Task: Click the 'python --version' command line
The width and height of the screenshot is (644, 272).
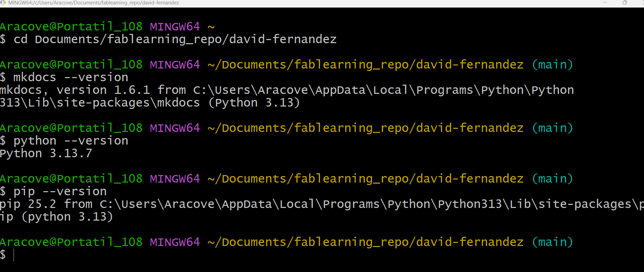Action: [x=71, y=141]
